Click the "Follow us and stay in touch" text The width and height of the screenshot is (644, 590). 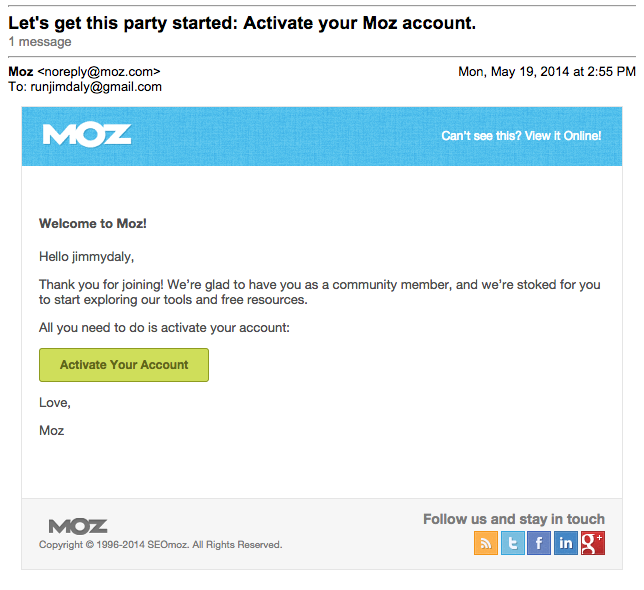(513, 519)
